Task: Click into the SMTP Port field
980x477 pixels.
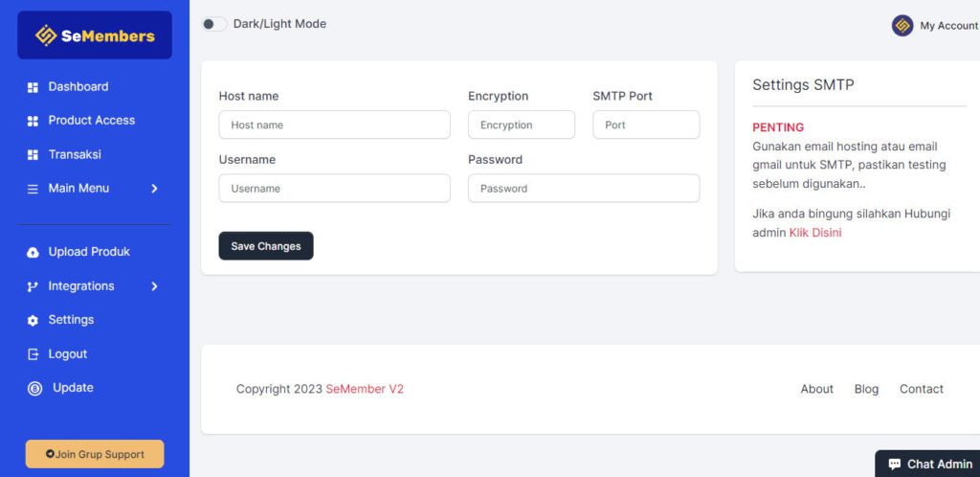Action: (646, 125)
